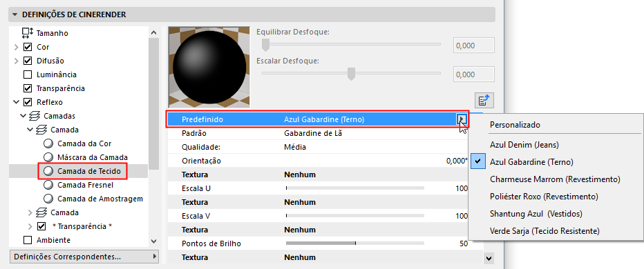Screen dimensions: 644x269
Task: Collapse the expanded Camada layer tree node
Action: click(x=30, y=130)
